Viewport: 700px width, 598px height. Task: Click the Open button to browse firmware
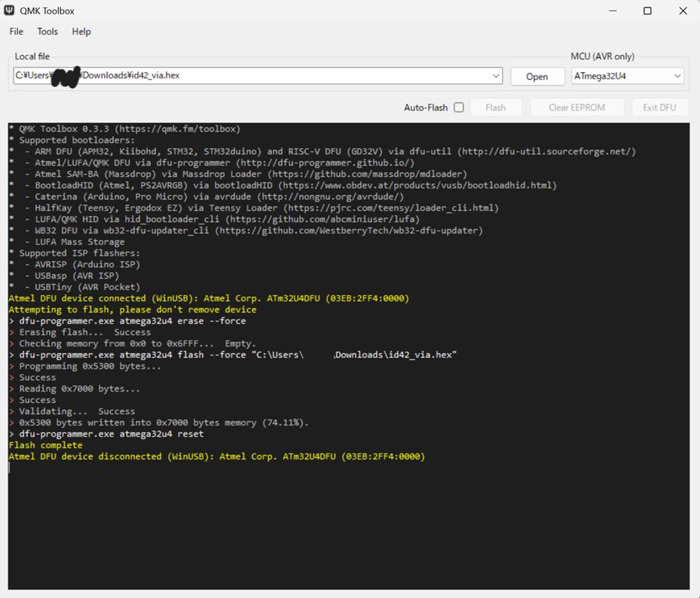[x=537, y=77]
